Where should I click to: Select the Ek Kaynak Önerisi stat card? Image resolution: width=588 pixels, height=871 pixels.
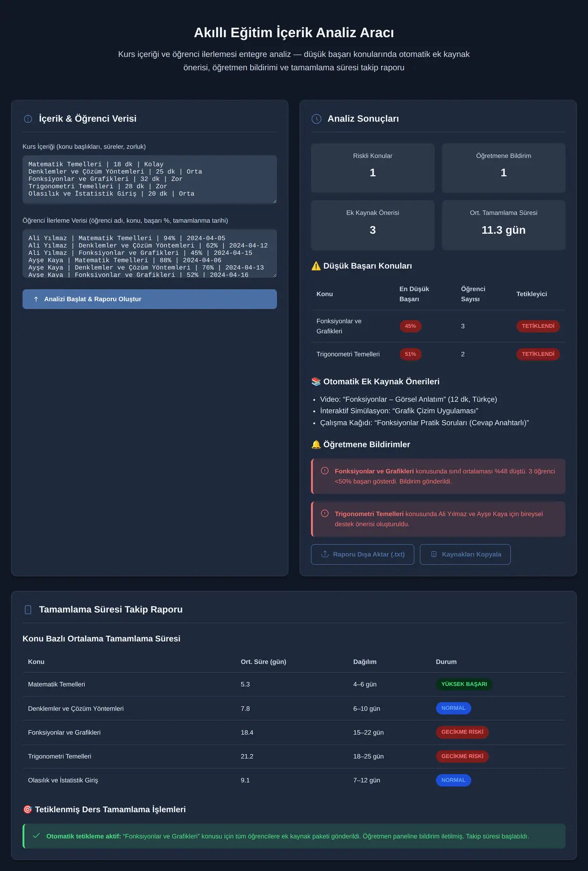click(373, 225)
